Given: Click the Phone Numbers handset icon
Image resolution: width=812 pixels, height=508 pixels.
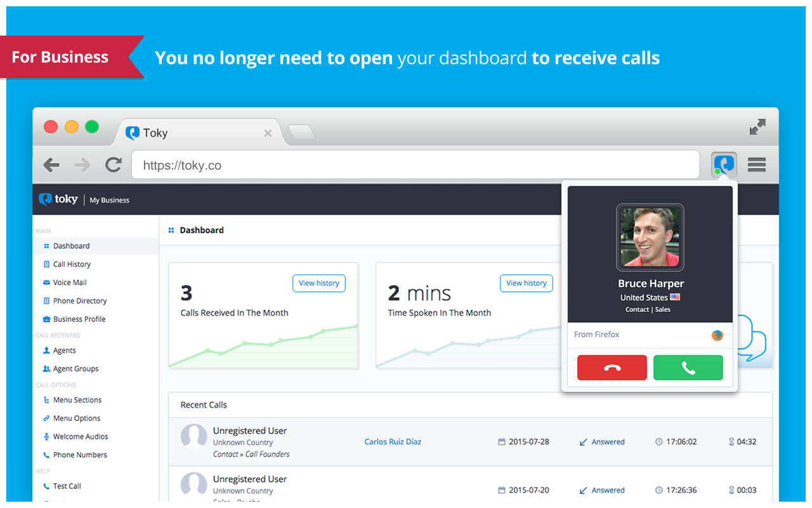Looking at the screenshot, I should (x=46, y=455).
